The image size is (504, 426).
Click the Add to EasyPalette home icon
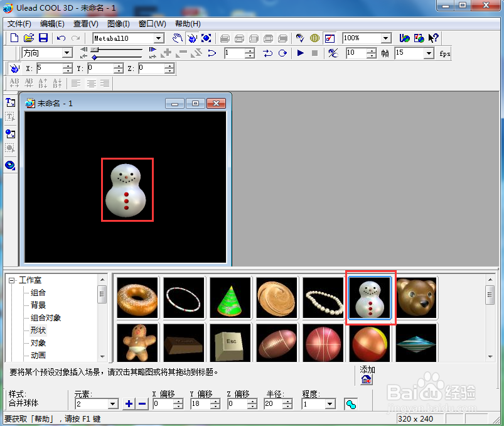point(367,380)
